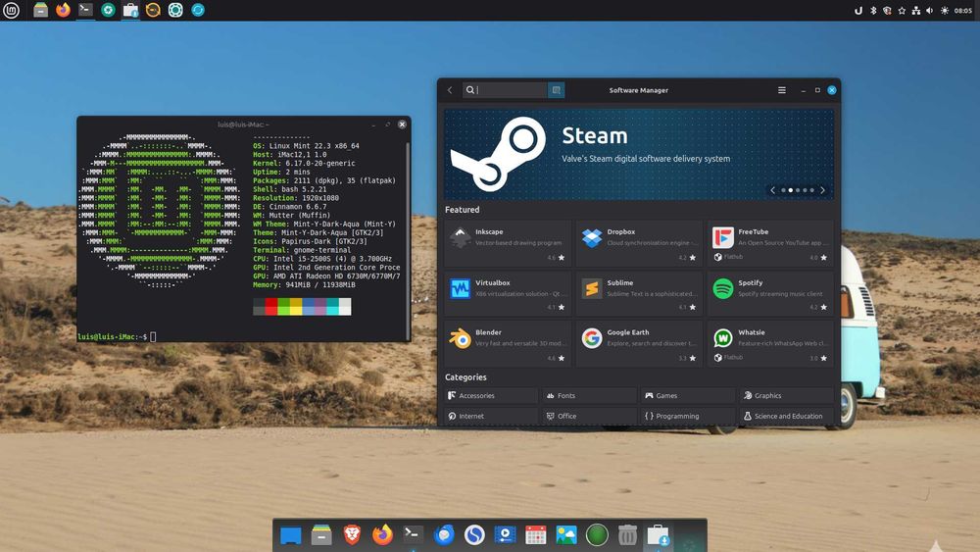The height and width of the screenshot is (552, 980).
Task: Open Spotify app card
Action: (770, 294)
